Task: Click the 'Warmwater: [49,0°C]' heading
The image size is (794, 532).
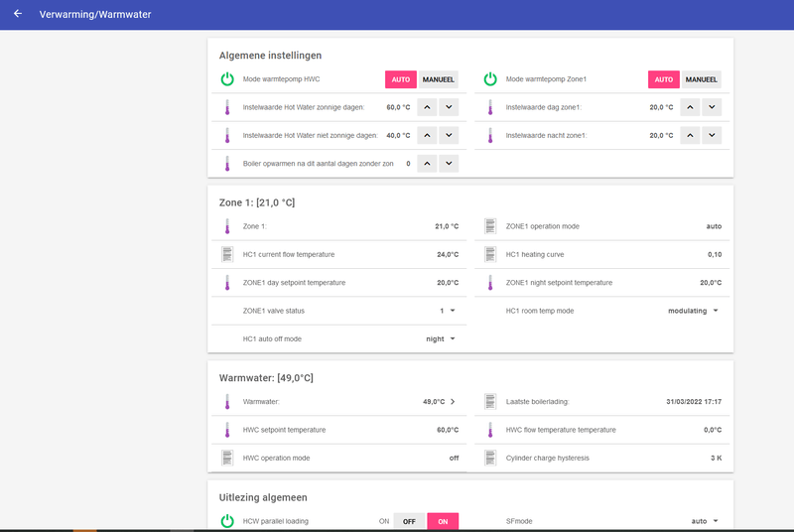Action: 266,377
